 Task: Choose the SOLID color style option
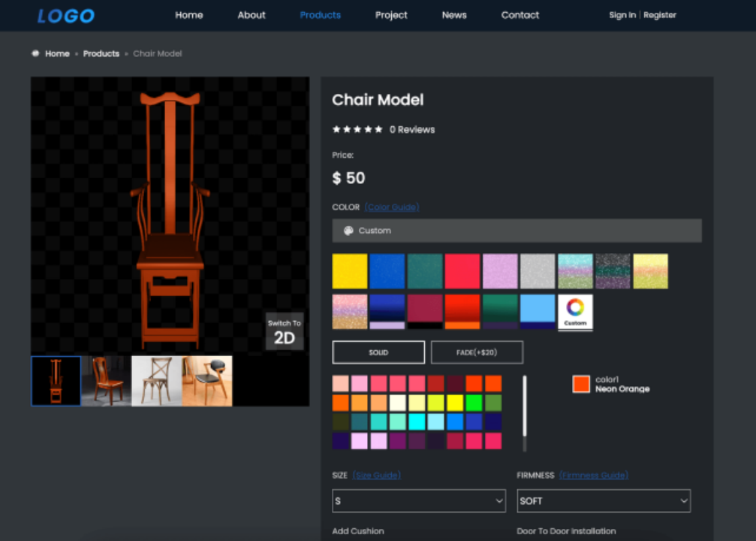pos(378,352)
